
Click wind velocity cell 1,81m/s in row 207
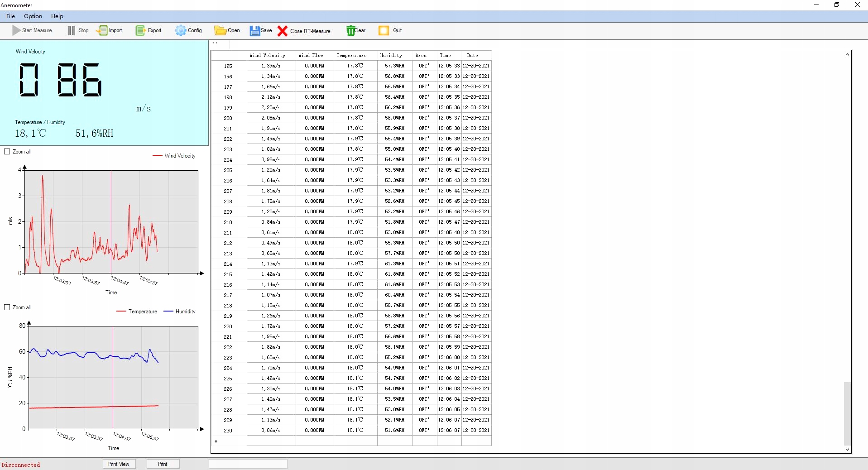[x=271, y=191]
